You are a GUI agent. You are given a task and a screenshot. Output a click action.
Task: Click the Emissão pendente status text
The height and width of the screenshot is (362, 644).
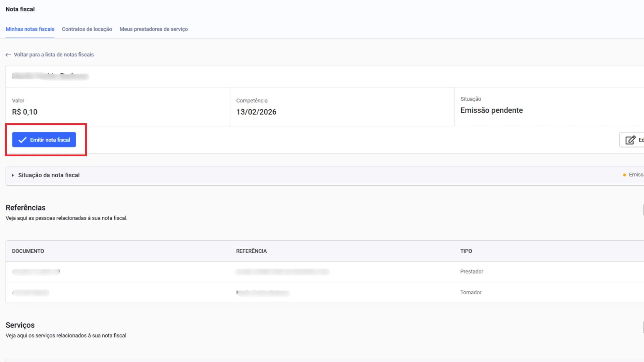(x=491, y=110)
